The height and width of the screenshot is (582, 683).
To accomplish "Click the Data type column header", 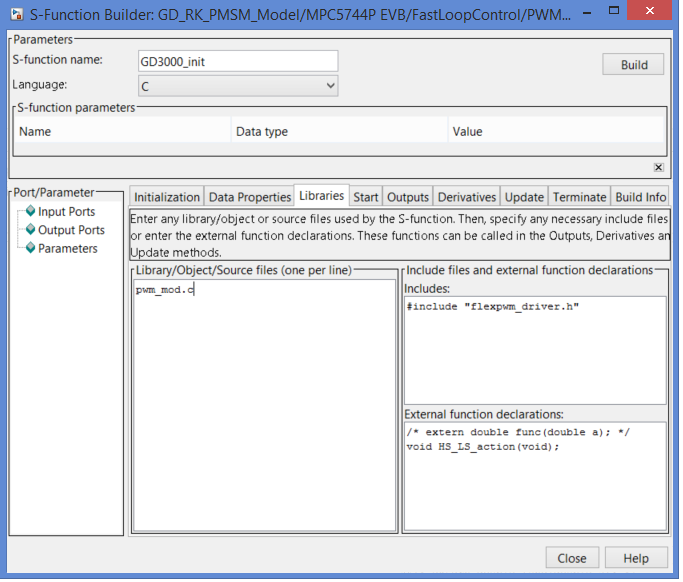I will coord(339,131).
